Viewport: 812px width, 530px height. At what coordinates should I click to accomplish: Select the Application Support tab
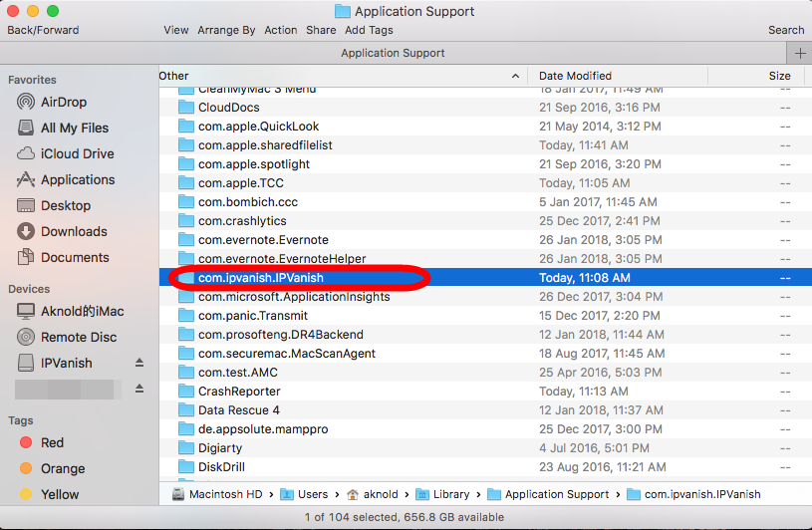(393, 54)
